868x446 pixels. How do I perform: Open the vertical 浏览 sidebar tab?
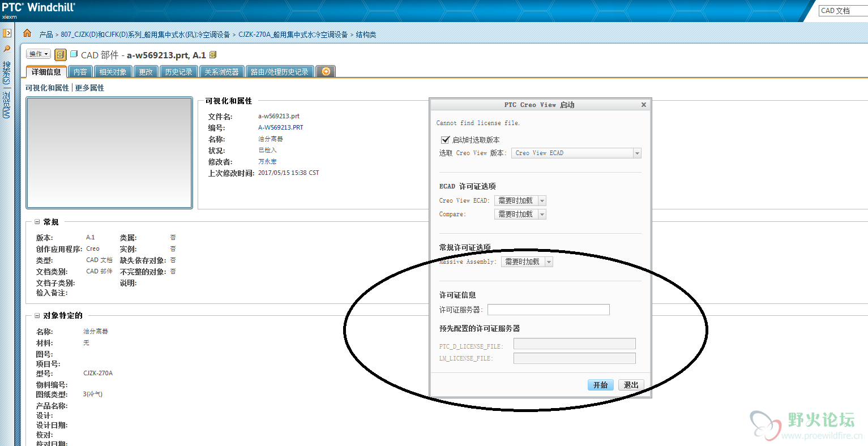6,105
